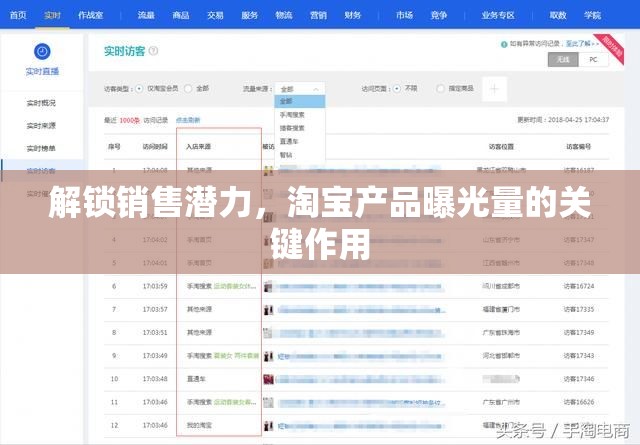Click the green keyword in row 11
Viewport: 640px width, 445px height.
(235, 403)
